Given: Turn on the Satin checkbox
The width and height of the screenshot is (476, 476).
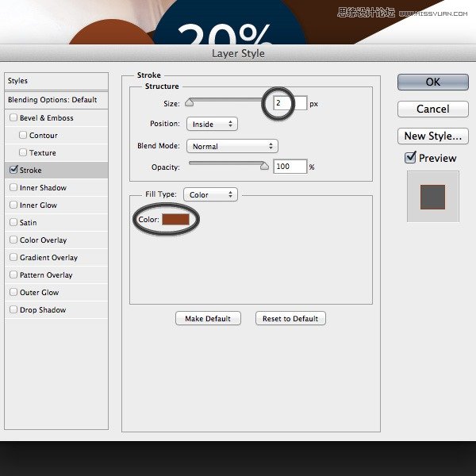Looking at the screenshot, I should tap(13, 222).
